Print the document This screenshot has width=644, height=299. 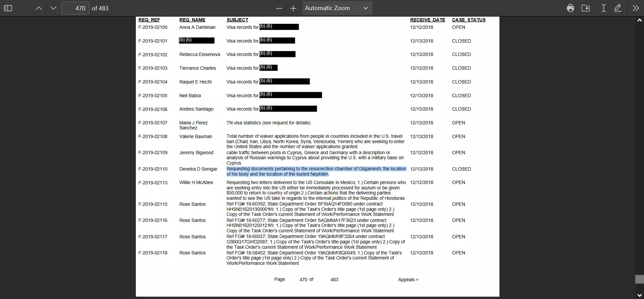click(571, 8)
